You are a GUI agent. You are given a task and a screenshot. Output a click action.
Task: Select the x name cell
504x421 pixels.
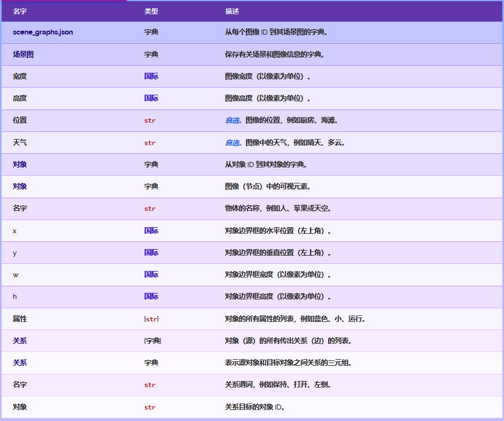14,231
